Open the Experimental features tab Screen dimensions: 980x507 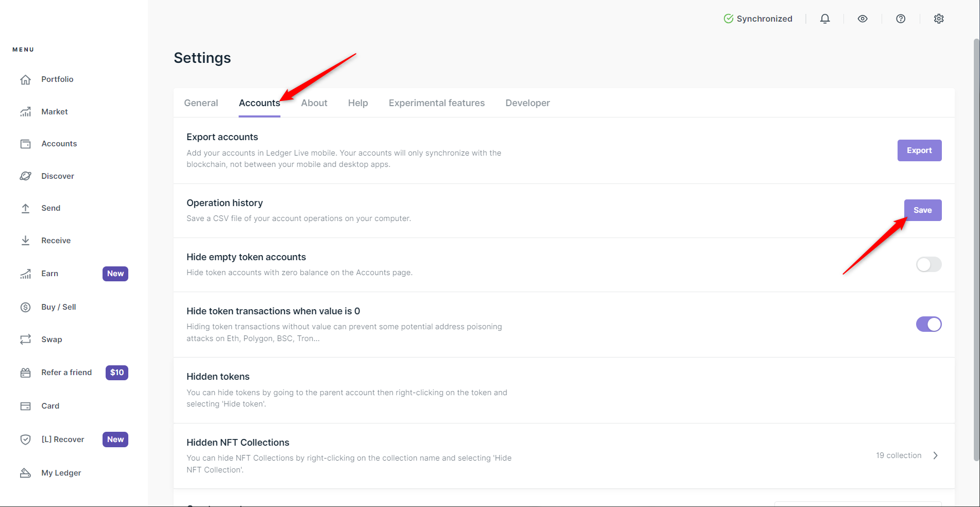[x=436, y=103]
